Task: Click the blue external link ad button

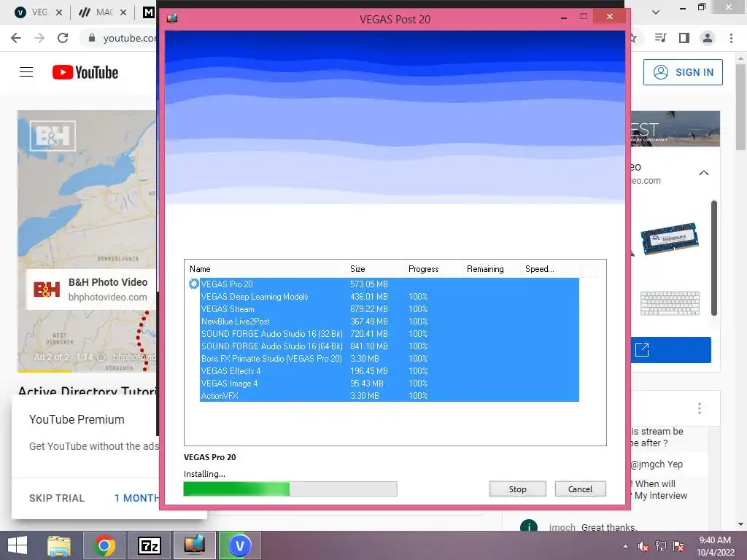Action: coord(671,350)
